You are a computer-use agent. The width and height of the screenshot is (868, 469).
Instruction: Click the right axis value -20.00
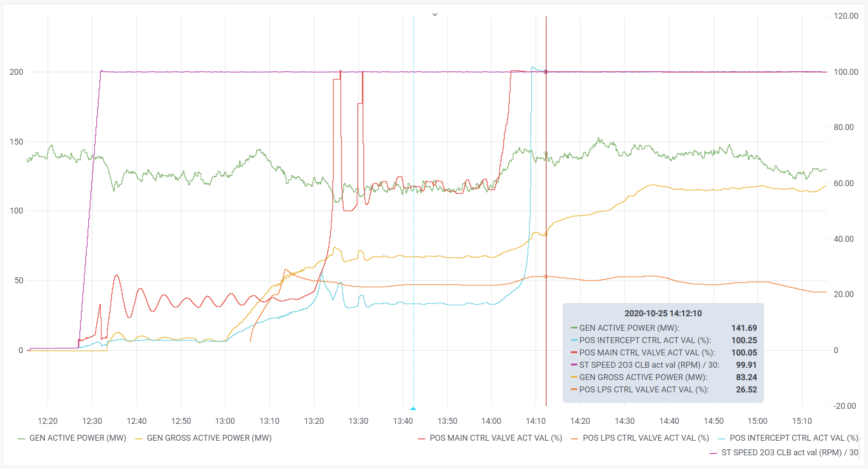pos(844,406)
